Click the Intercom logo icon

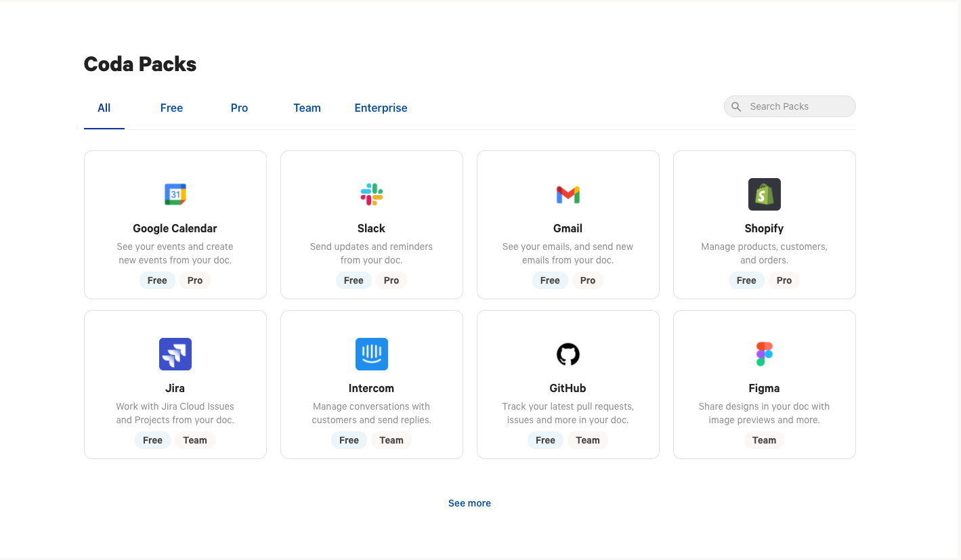(372, 354)
